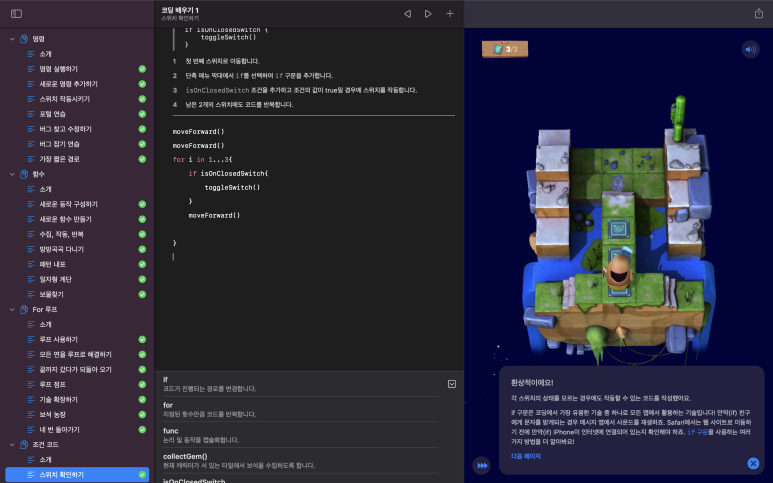
Task: Collapse the For 루프 chapter chevron
Action: (x=12, y=310)
